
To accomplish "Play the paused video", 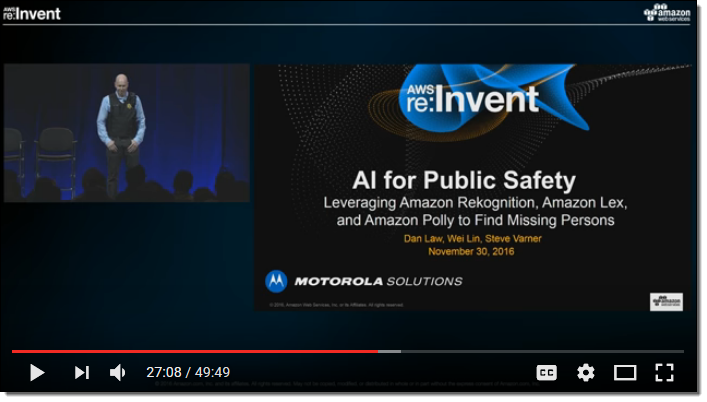I will [37, 373].
